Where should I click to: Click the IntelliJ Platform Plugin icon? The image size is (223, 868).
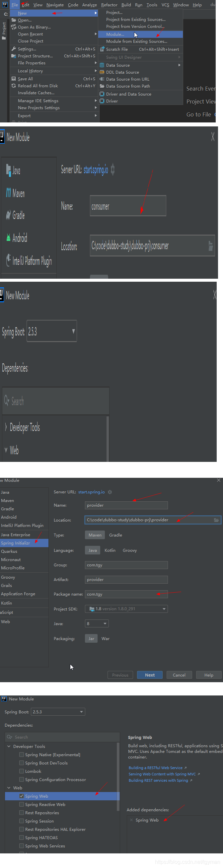[8, 260]
